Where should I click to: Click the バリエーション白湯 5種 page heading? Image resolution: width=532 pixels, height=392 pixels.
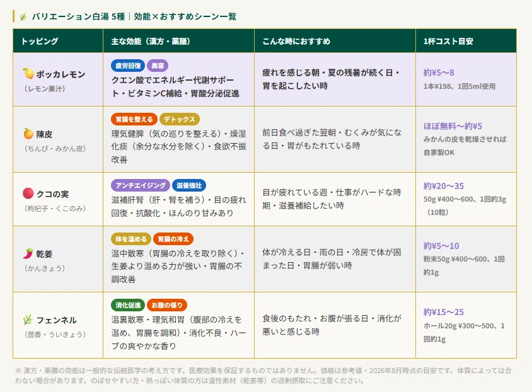(x=134, y=16)
